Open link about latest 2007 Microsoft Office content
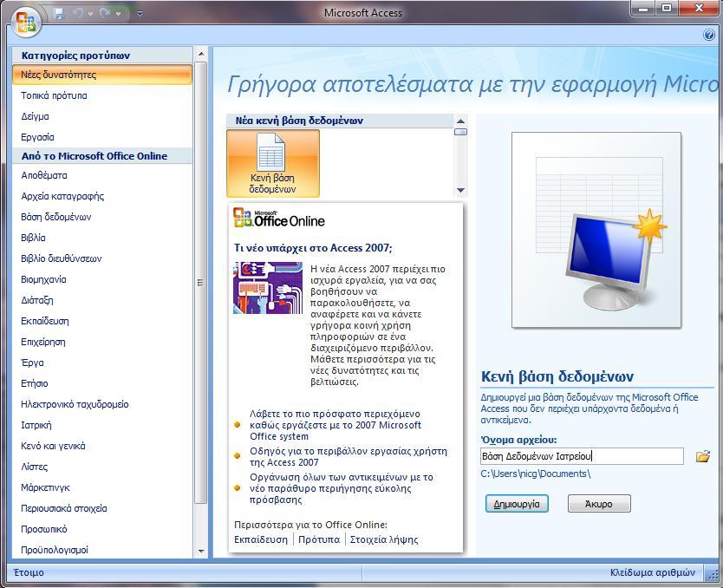 pyautogui.click(x=335, y=425)
